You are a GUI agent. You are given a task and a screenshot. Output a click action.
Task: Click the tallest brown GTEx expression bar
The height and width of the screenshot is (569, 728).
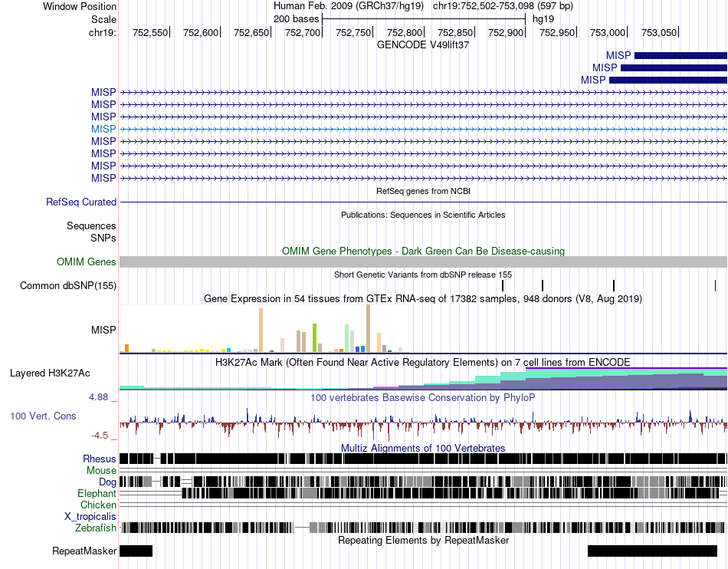[x=368, y=328]
